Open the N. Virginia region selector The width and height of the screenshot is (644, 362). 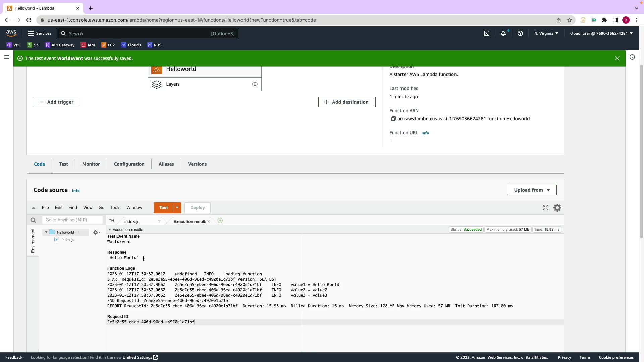point(546,33)
